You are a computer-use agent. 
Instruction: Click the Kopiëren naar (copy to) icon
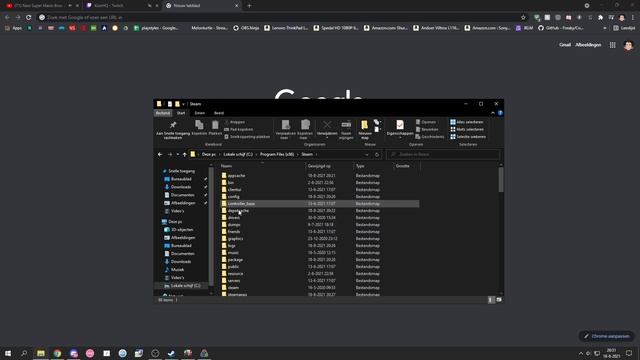[305, 124]
